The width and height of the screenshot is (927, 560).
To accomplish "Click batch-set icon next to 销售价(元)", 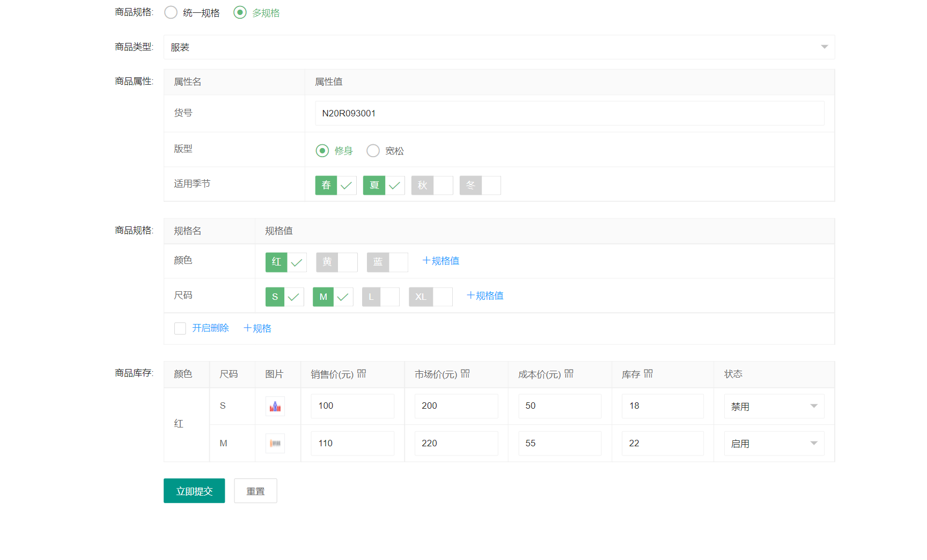I will 362,373.
